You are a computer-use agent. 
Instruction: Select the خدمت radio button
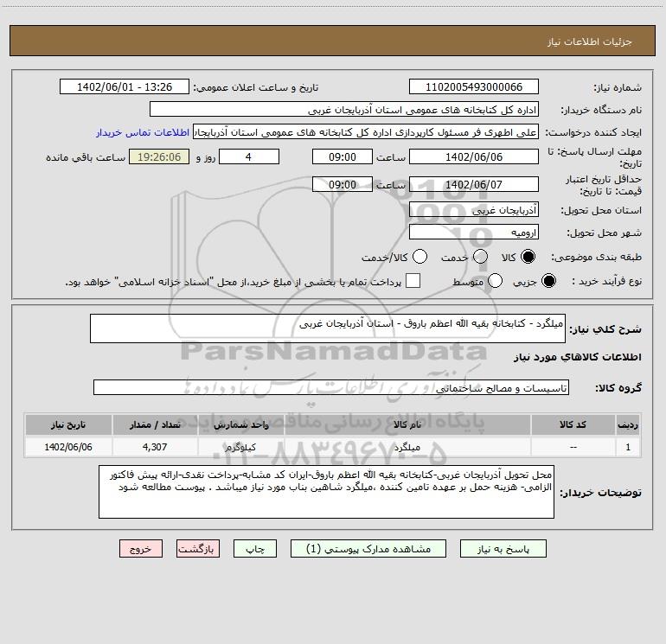click(x=480, y=257)
